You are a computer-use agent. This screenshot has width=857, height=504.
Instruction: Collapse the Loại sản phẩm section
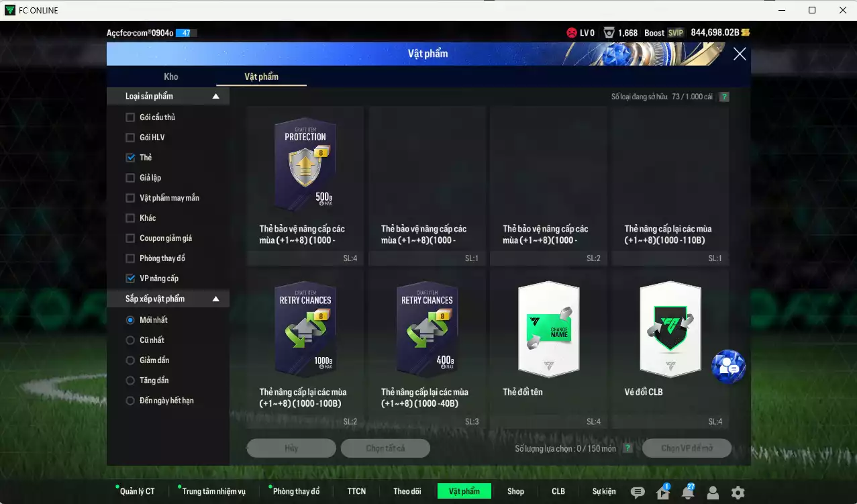point(215,97)
